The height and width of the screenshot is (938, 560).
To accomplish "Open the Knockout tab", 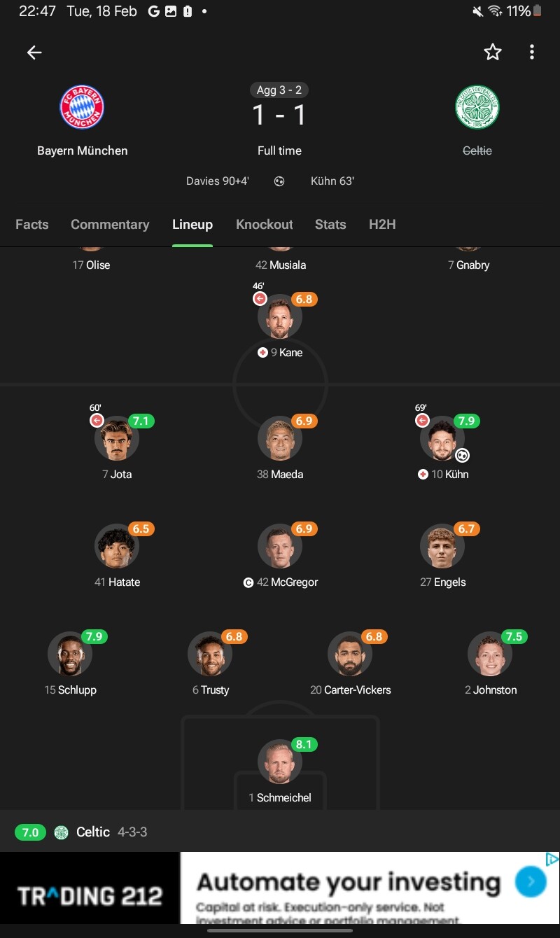I will click(265, 225).
